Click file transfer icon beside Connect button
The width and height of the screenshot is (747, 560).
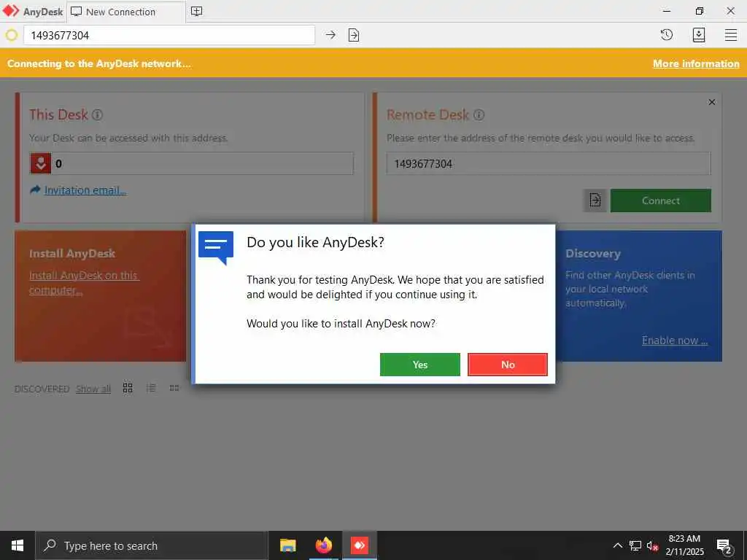click(x=595, y=201)
